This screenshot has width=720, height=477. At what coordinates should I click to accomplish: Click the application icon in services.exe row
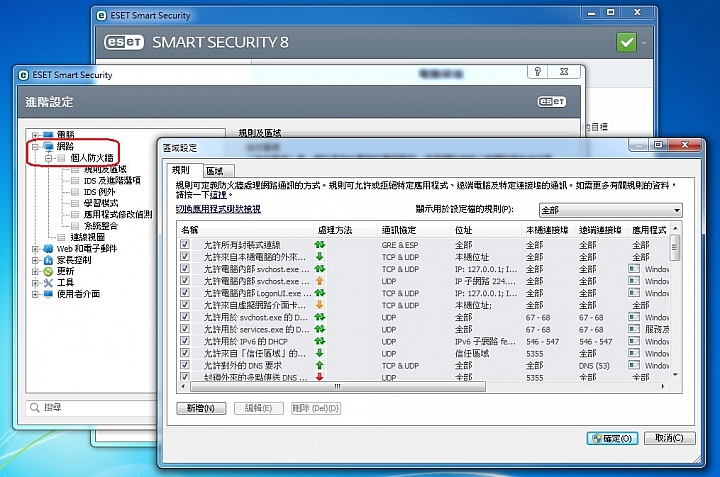point(634,329)
